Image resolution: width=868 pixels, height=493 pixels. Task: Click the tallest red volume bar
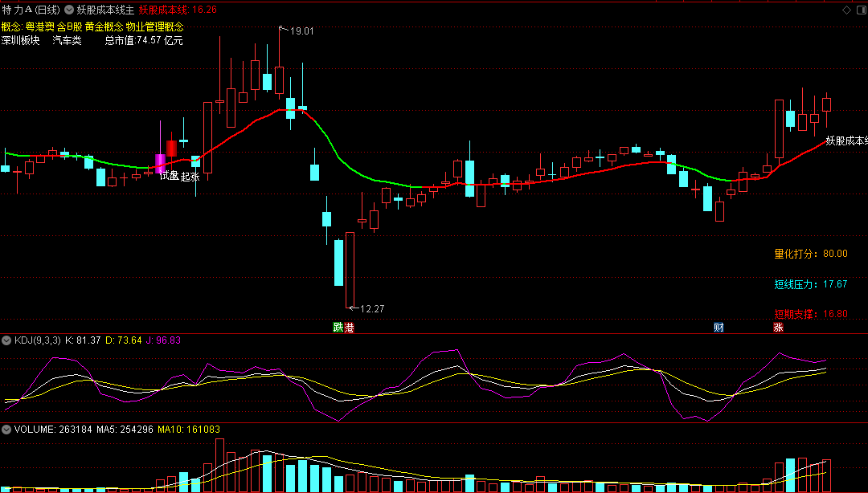pos(219,466)
